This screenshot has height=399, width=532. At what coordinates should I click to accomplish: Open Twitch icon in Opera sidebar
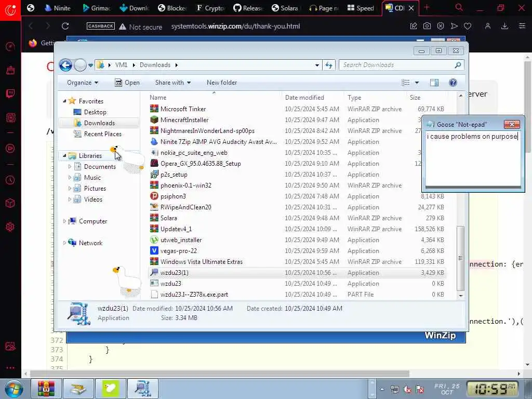click(x=10, y=94)
